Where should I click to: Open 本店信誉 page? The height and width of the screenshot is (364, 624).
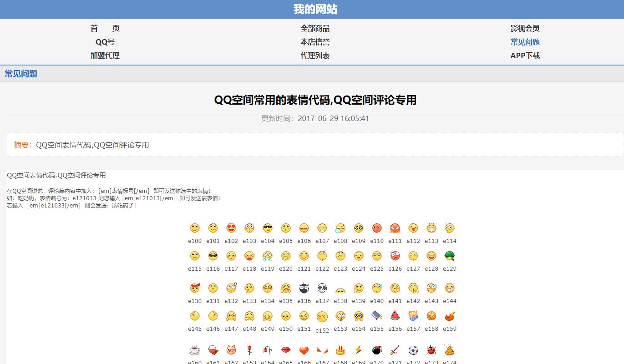[315, 42]
